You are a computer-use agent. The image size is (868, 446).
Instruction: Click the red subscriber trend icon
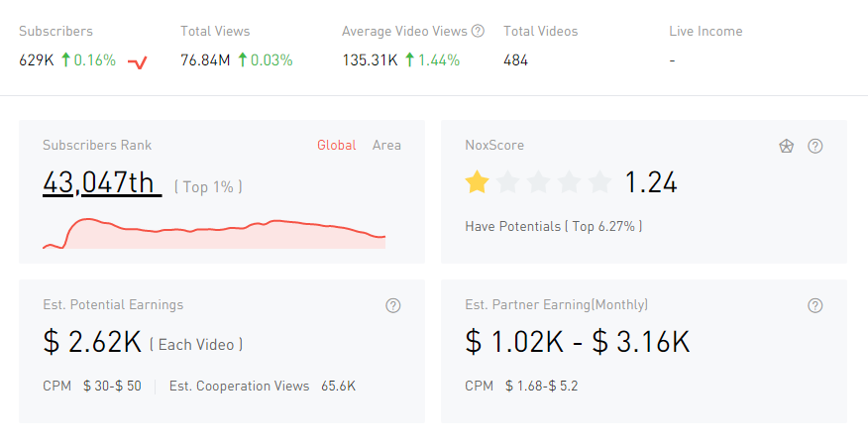click(x=138, y=62)
